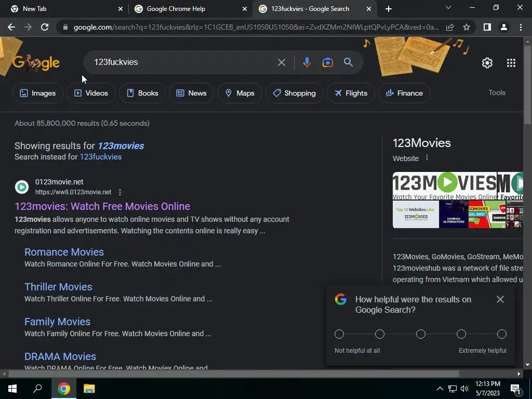Screen dimensions: 532x399
Task: Select the fourth helpfulness rating circle
Action: [461, 334]
